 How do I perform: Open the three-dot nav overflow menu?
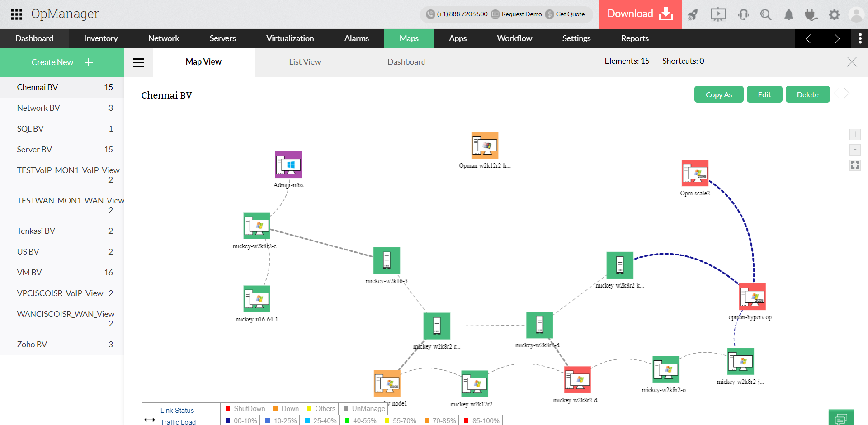[x=860, y=39]
